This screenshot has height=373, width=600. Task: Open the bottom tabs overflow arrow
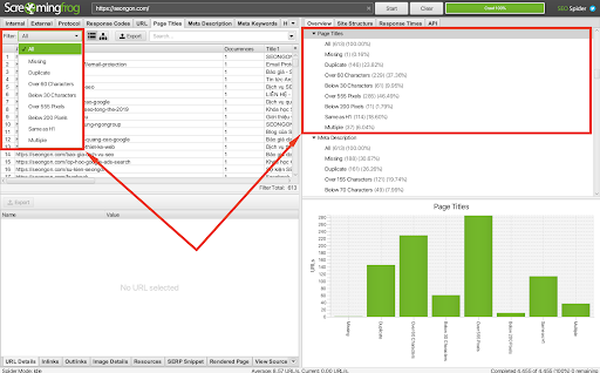point(293,361)
